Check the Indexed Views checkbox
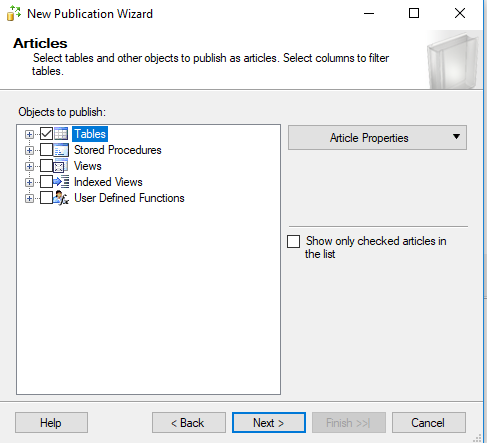487x443 pixels. pyautogui.click(x=46, y=182)
